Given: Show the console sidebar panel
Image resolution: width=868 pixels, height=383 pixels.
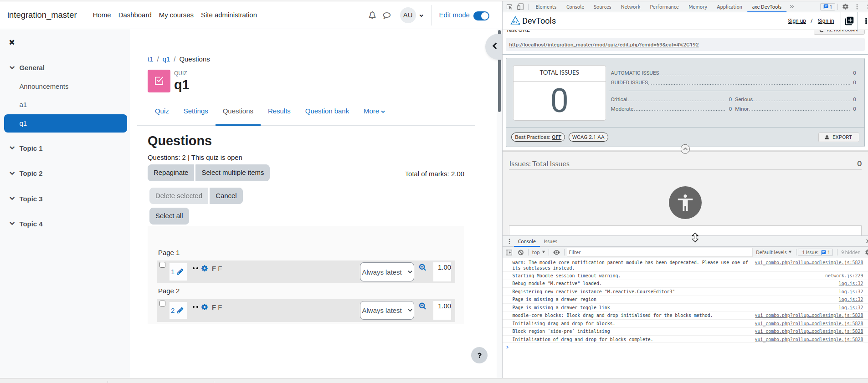Looking at the screenshot, I should click(509, 252).
